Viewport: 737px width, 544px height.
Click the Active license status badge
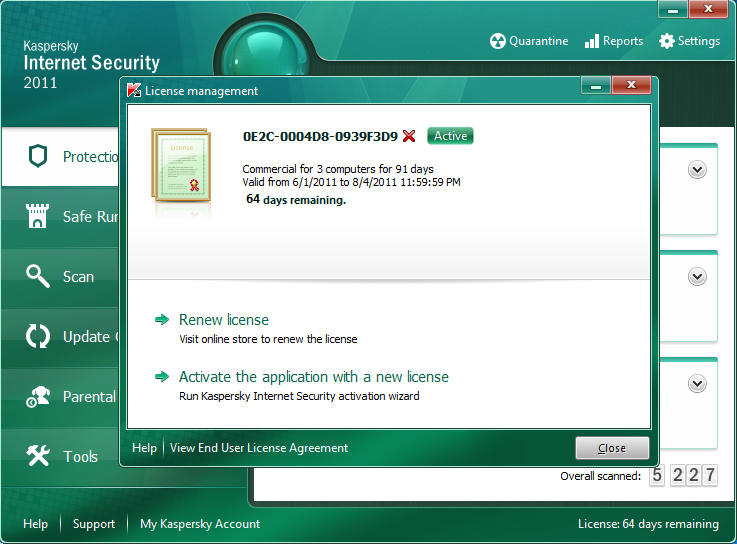(450, 136)
